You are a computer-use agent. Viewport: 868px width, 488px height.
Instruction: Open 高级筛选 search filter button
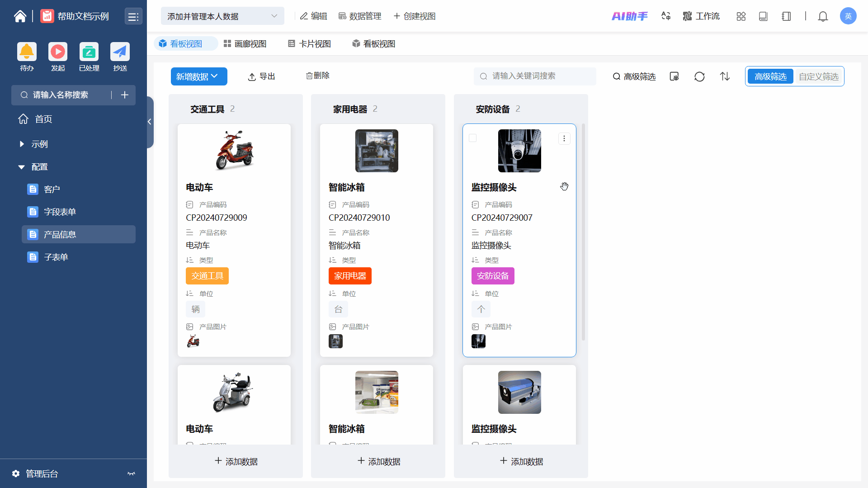pyautogui.click(x=634, y=76)
